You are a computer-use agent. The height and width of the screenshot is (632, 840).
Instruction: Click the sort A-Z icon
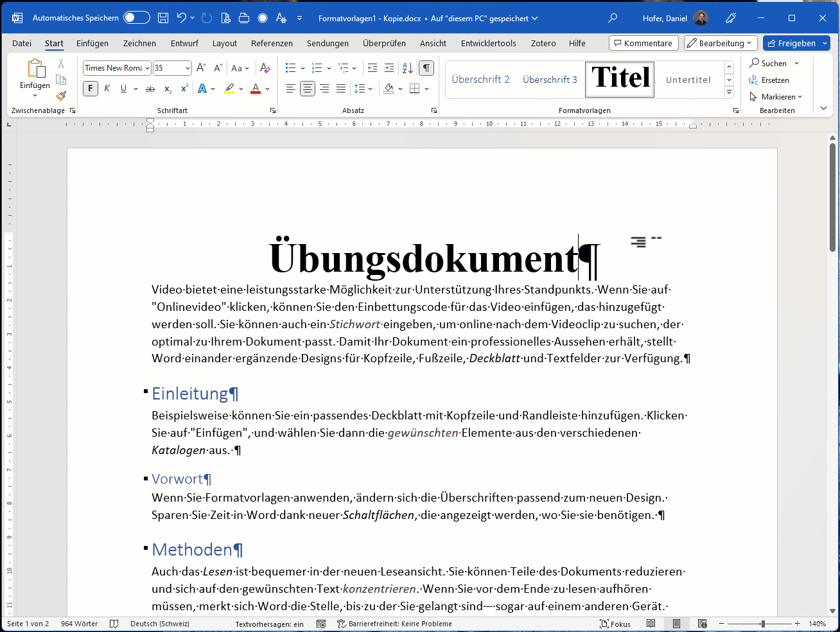(x=407, y=68)
